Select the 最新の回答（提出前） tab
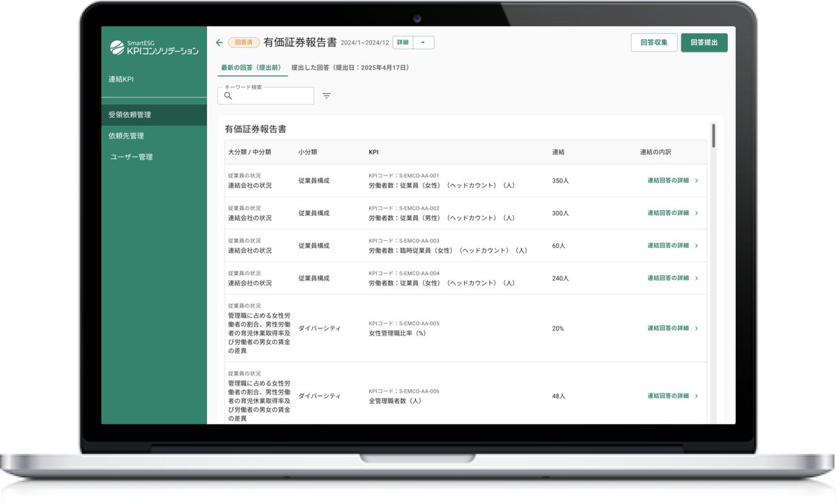The image size is (836, 504). 251,68
